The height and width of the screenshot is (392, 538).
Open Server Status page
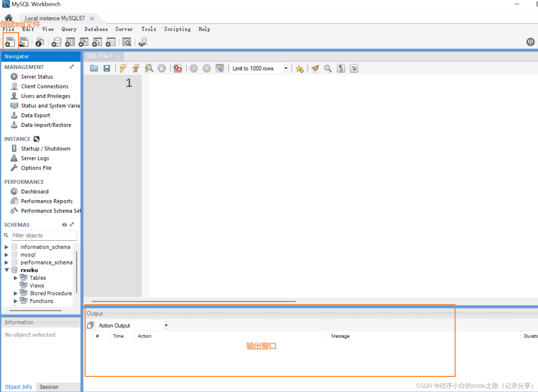pyautogui.click(x=37, y=77)
